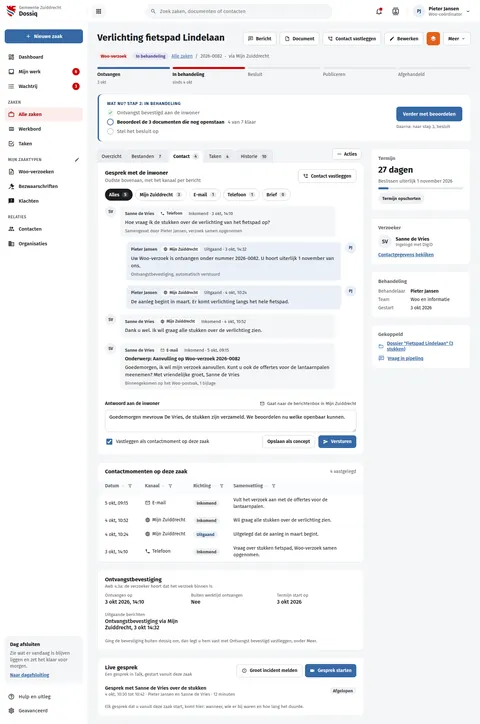Click the PJ avatar beside the ontvangstbevestiging message

tap(350, 248)
